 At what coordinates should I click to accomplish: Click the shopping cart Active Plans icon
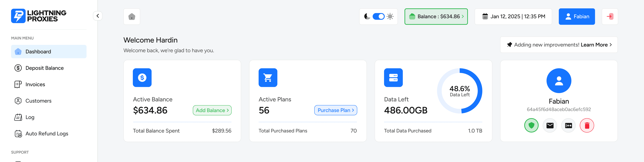[x=268, y=78]
